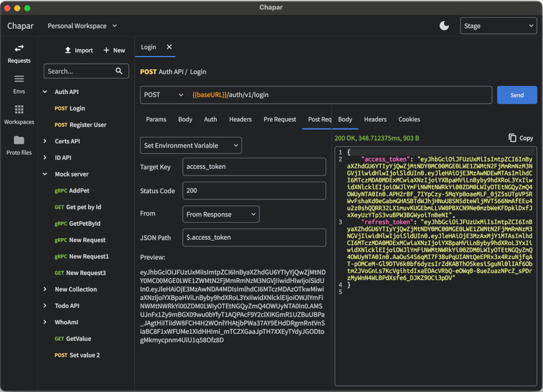Open the response Body tab
543x392 pixels.
click(345, 119)
